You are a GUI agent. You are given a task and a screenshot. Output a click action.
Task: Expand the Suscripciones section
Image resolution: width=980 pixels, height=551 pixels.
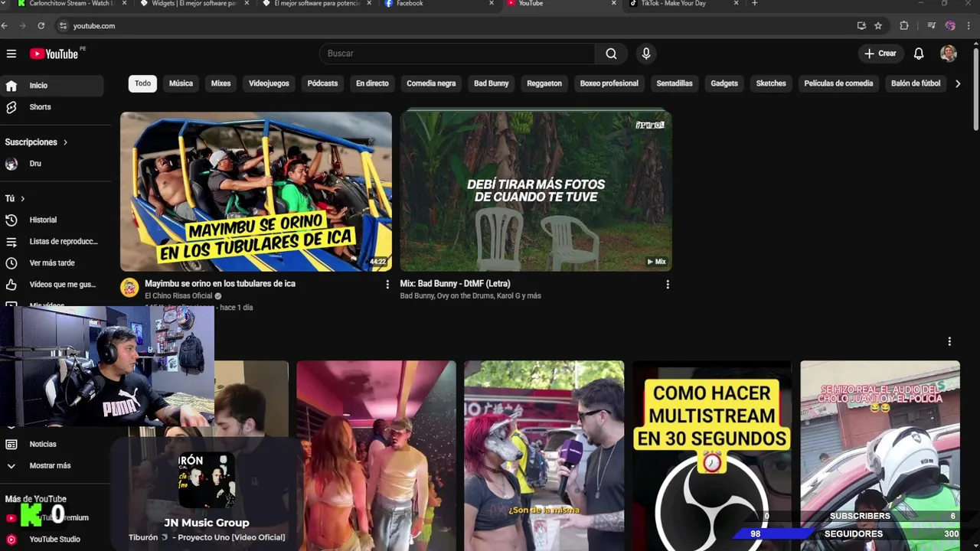(x=36, y=142)
